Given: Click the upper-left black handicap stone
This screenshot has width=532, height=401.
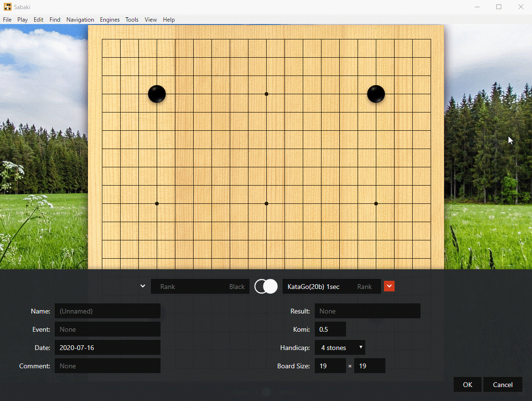Looking at the screenshot, I should [x=157, y=94].
